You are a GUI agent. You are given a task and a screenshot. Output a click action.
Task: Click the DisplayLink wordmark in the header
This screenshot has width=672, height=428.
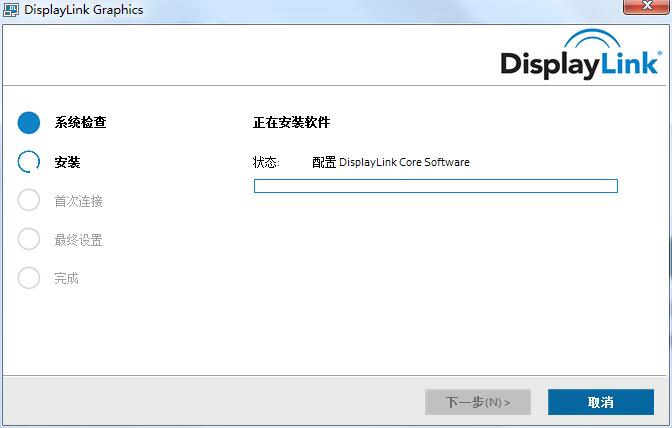tap(578, 64)
